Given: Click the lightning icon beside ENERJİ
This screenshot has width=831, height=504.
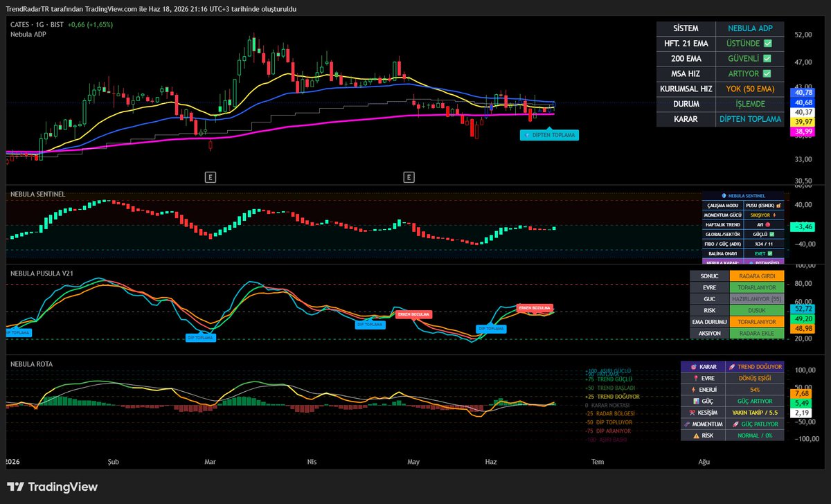Looking at the screenshot, I should click(692, 390).
